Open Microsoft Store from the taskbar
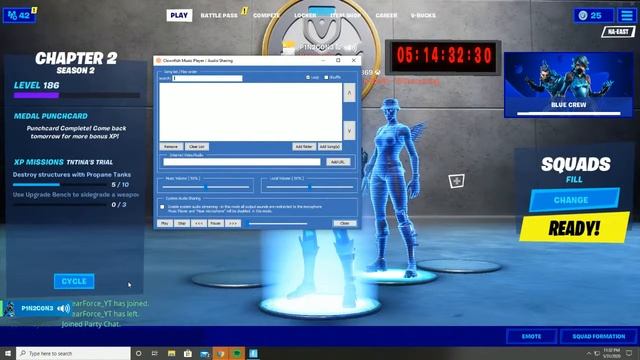This screenshot has width=640, height=360. pyautogui.click(x=188, y=353)
